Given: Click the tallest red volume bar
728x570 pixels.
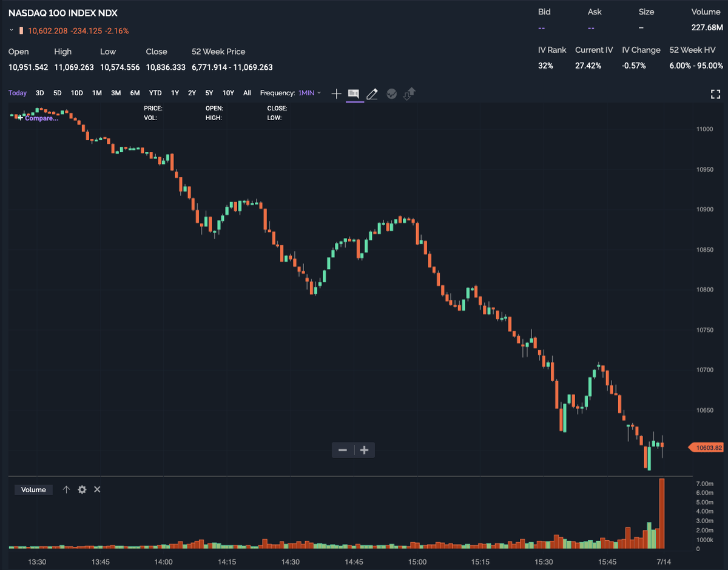Looking at the screenshot, I should (662, 514).
